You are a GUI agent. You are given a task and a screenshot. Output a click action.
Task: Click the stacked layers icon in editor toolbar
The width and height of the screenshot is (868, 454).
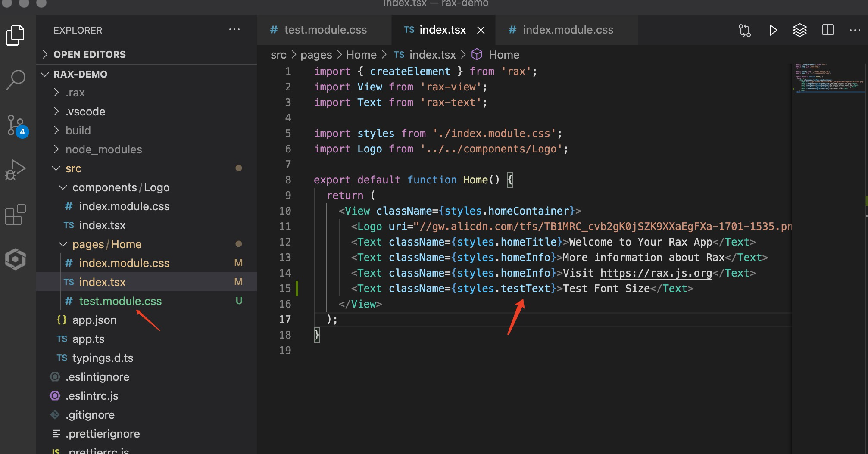[x=800, y=30]
